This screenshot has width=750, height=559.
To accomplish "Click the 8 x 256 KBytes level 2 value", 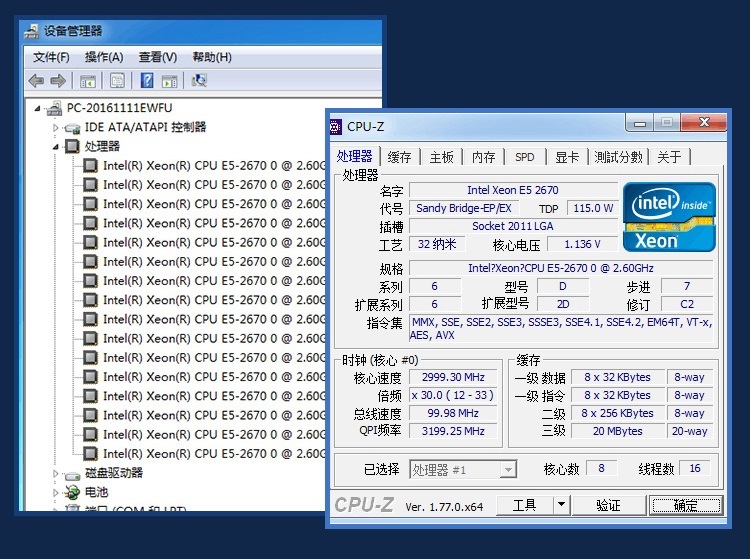I will (x=618, y=413).
